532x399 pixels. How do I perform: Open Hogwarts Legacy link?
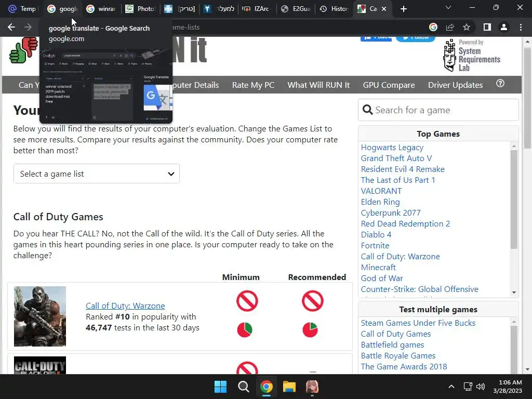click(392, 148)
